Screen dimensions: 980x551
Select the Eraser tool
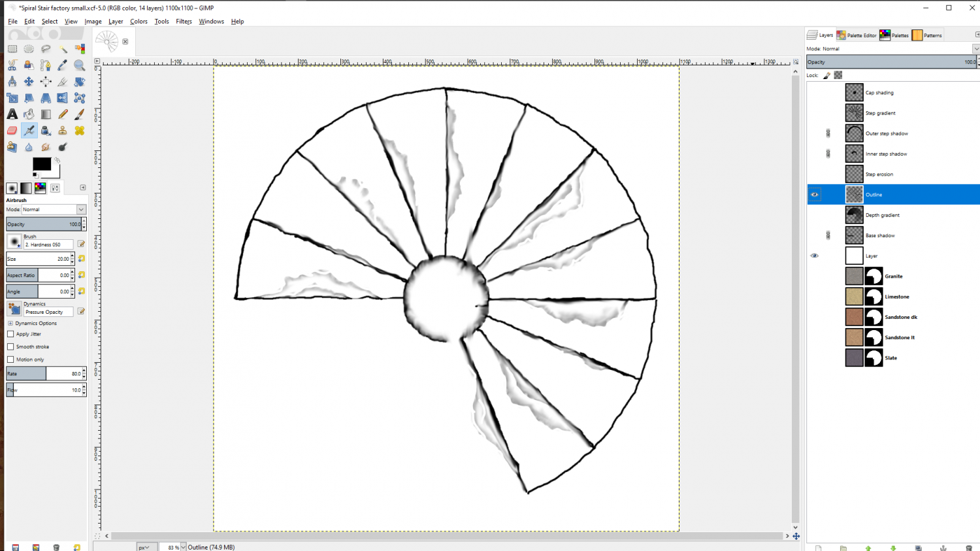coord(12,131)
